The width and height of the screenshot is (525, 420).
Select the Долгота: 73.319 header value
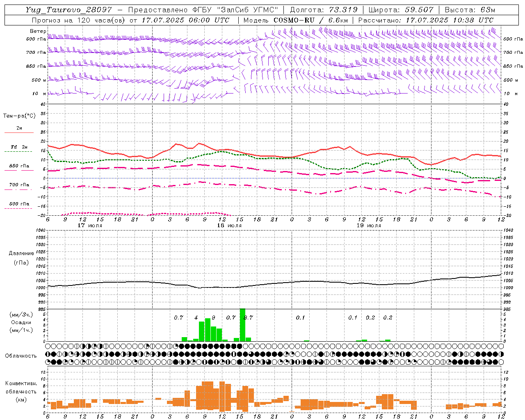pyautogui.click(x=324, y=10)
